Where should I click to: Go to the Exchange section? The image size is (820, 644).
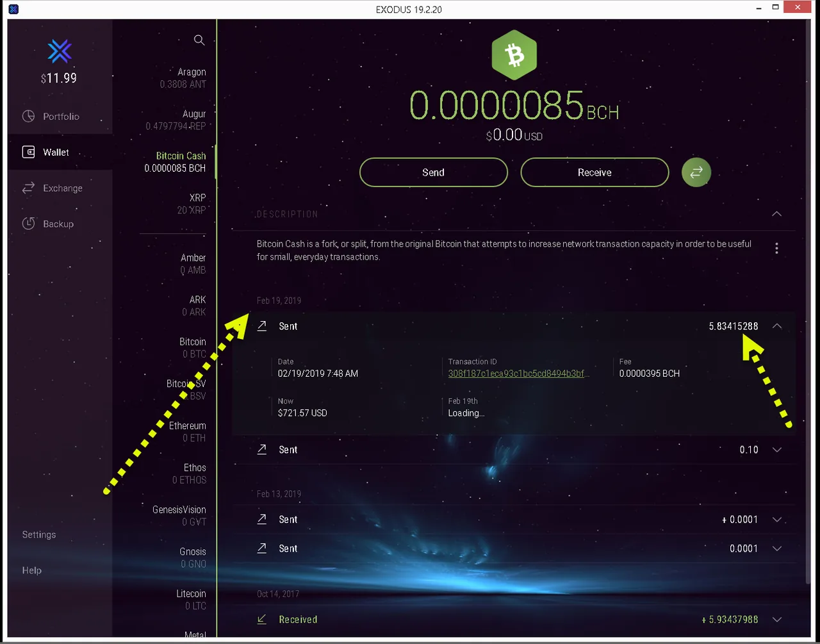point(60,188)
